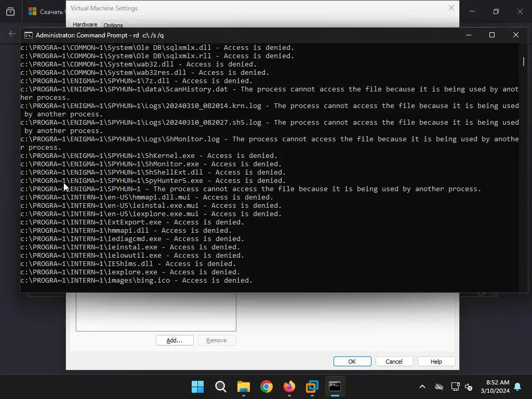
Task: Select the Microsoft download browser tab
Action: (x=47, y=11)
